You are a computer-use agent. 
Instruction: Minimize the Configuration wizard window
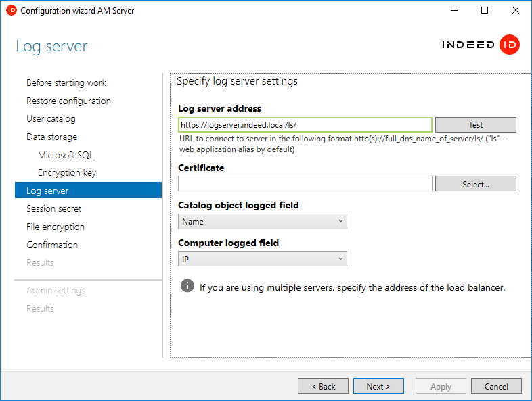[x=453, y=10]
